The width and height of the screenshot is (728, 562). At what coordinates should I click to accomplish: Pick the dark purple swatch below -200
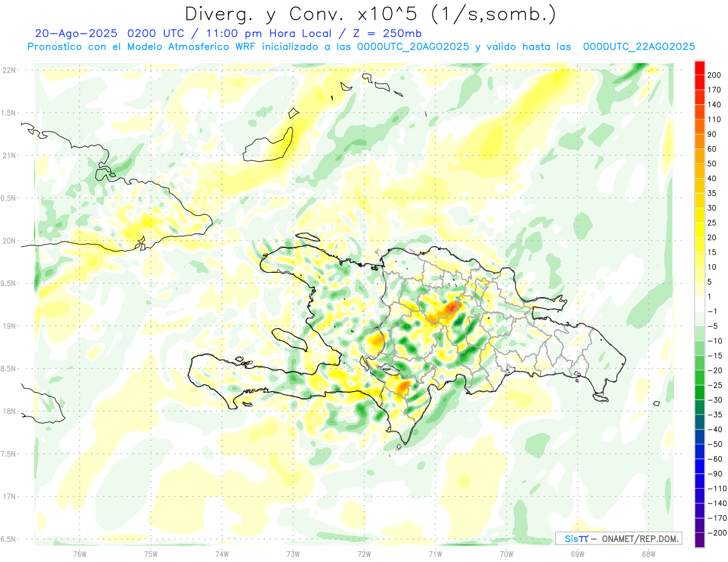point(699,540)
